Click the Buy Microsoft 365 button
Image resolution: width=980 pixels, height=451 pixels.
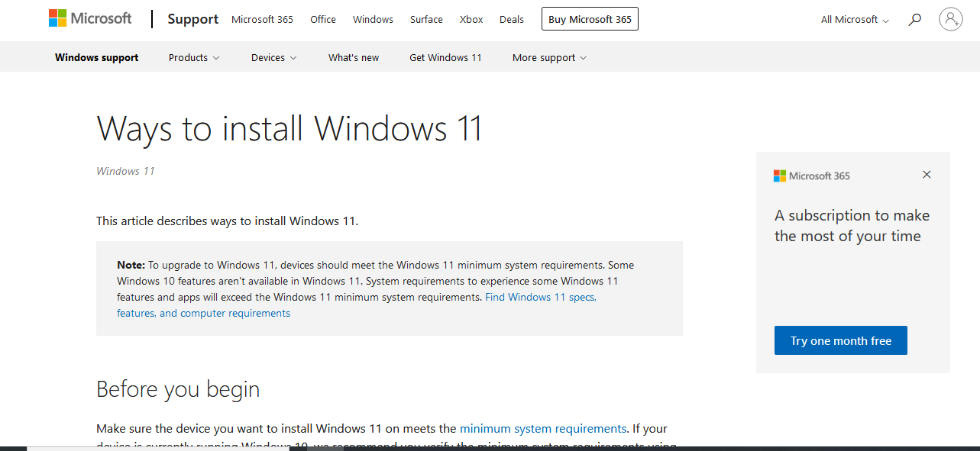[x=590, y=19]
